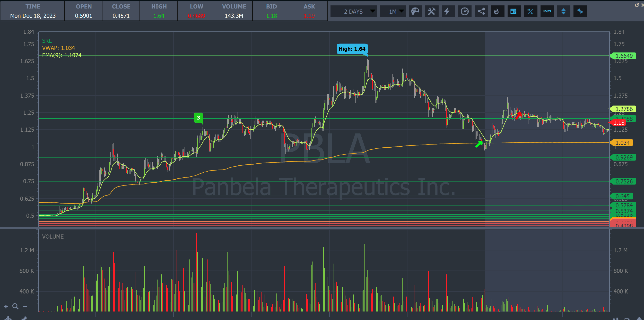This screenshot has height=320, width=644.
Task: Toggle the data panel layout icon
Action: pos(514,11)
